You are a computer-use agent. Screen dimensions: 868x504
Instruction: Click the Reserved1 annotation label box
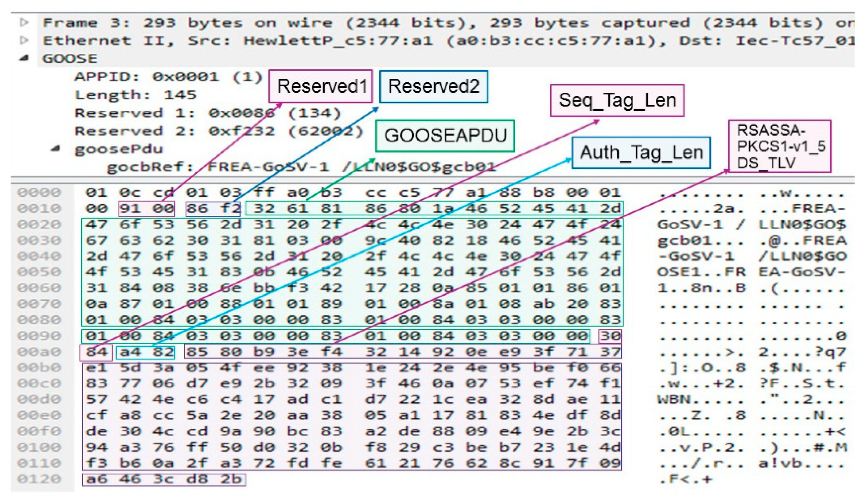coord(321,86)
